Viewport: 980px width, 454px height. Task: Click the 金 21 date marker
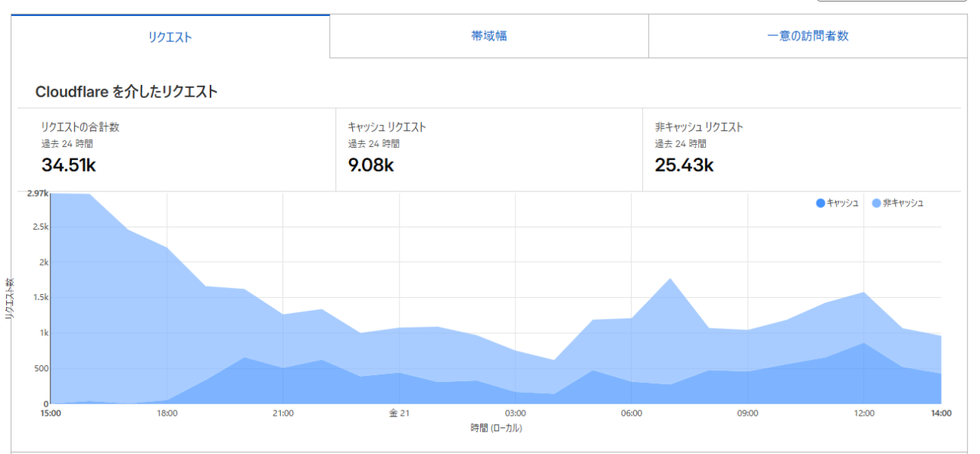pos(399,413)
